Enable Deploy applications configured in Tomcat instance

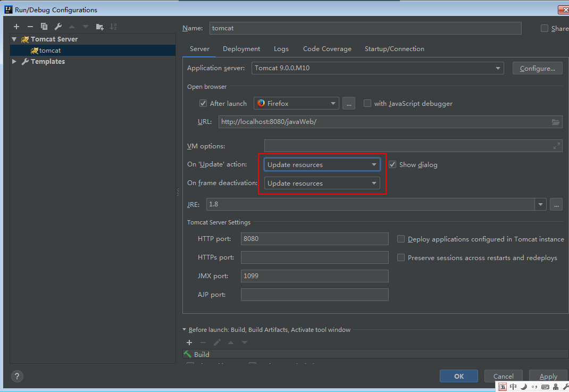[400, 239]
